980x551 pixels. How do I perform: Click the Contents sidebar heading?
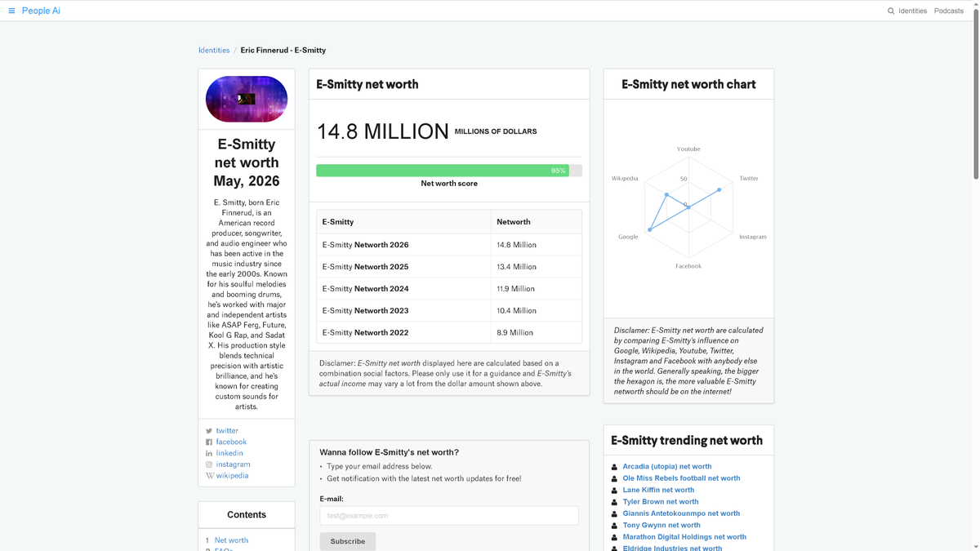click(x=247, y=515)
